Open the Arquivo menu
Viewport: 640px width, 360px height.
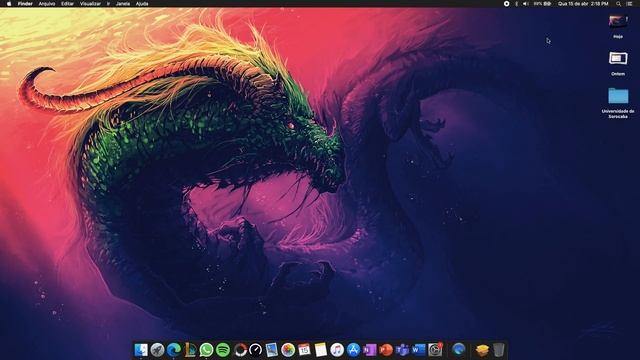click(47, 4)
